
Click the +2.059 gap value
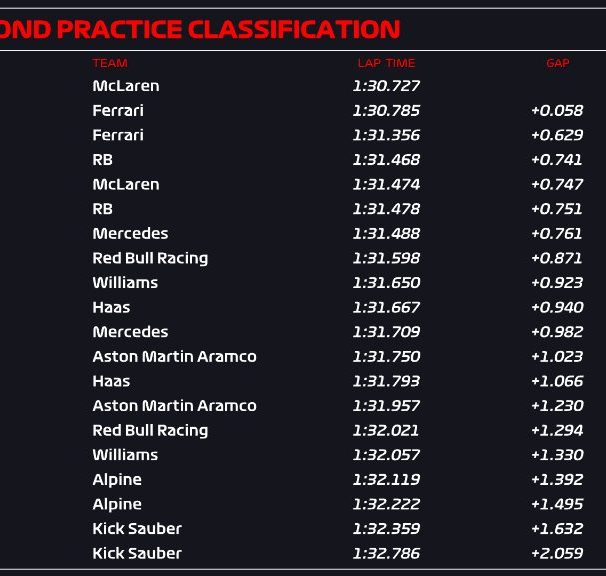tap(557, 553)
